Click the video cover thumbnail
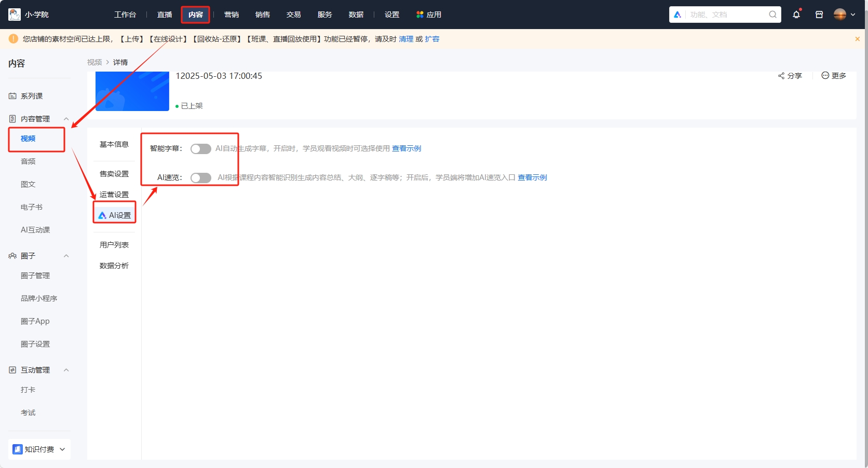 (x=132, y=91)
